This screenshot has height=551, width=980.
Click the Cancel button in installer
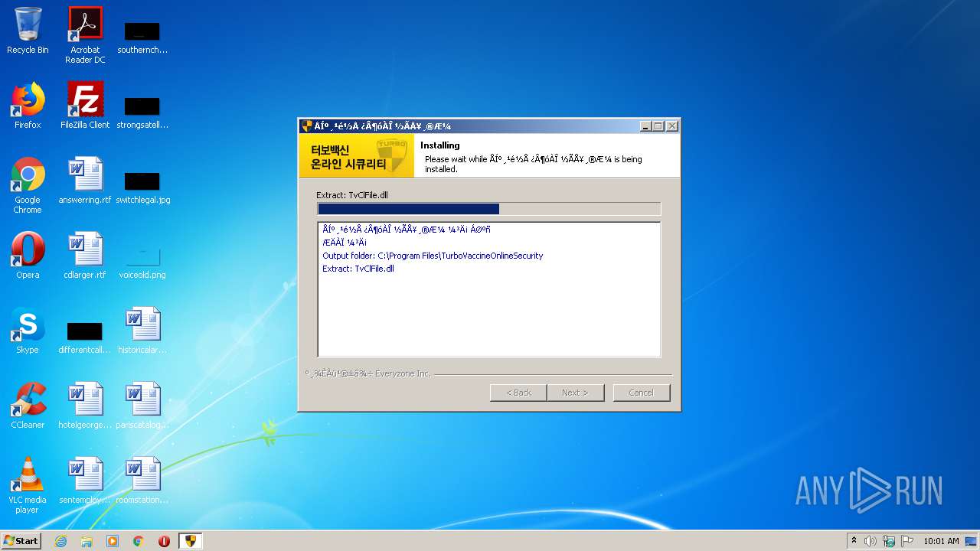tap(642, 393)
